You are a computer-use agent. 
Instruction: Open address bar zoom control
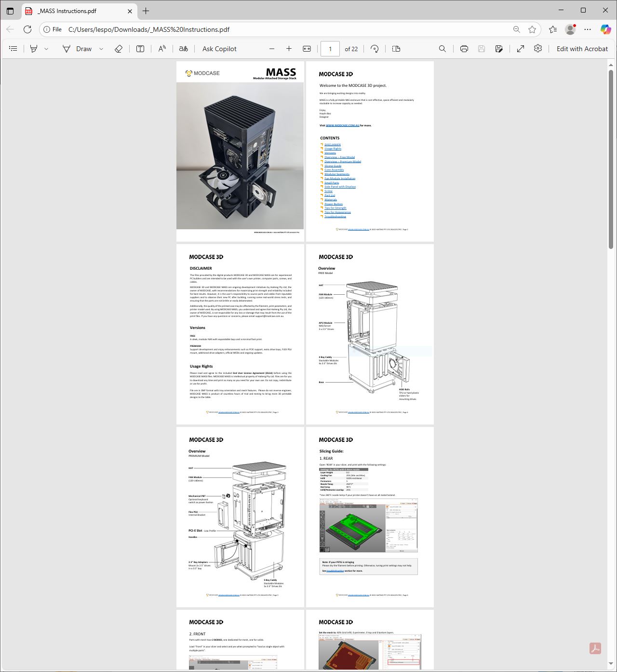(x=517, y=29)
